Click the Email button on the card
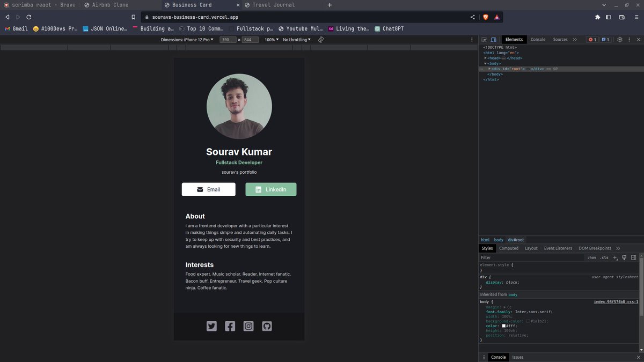Image resolution: width=644 pixels, height=362 pixels. click(208, 189)
